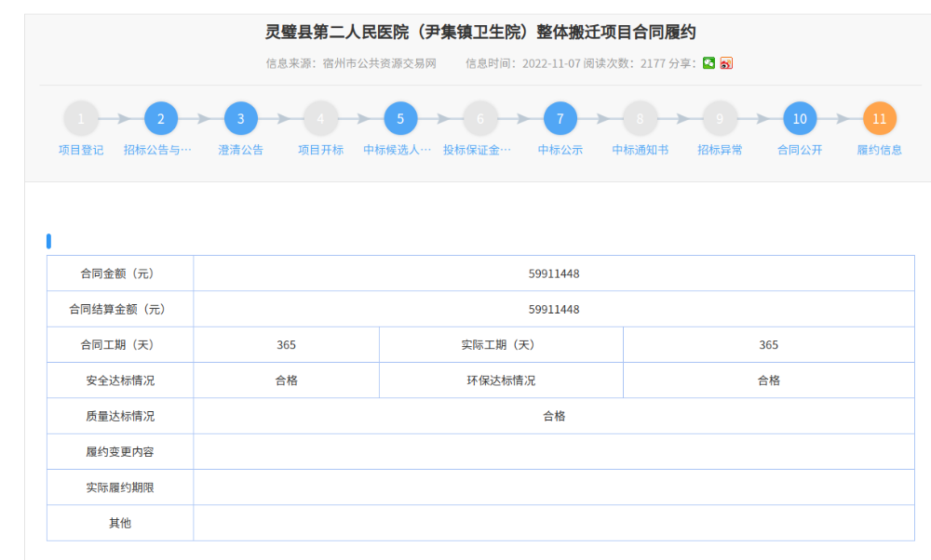Select step 5 circle in process bar
Viewport: 931px width, 560px height.
click(400, 119)
